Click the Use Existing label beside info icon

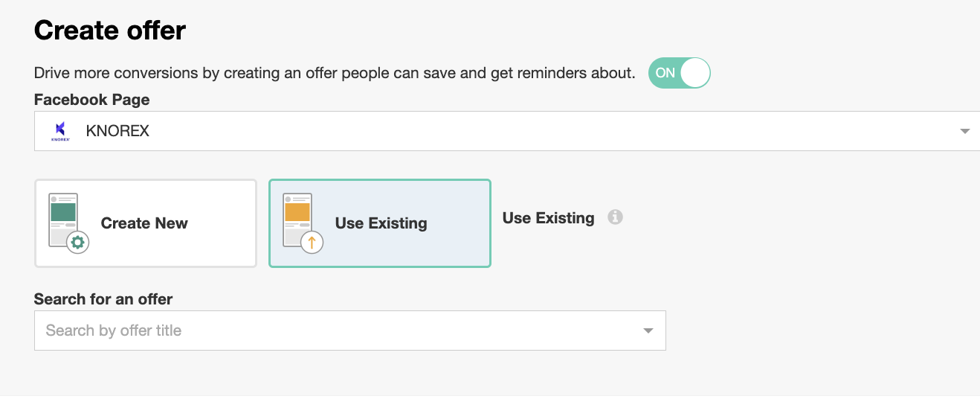(548, 218)
